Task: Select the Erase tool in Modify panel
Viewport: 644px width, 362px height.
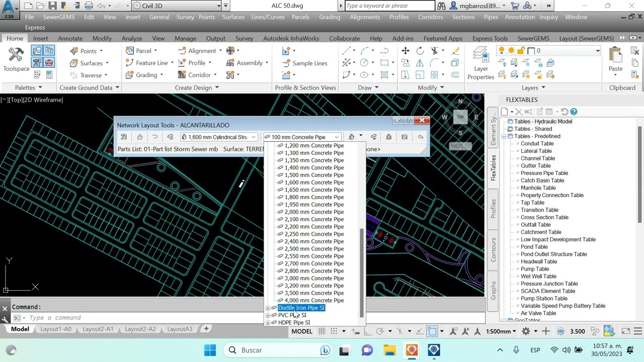Action: tap(455, 50)
